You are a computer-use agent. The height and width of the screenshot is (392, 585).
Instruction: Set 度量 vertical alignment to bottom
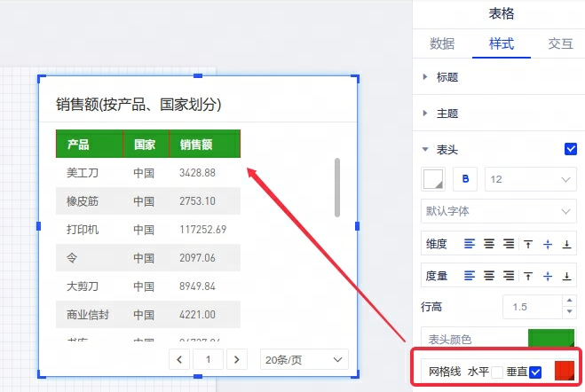[567, 276]
